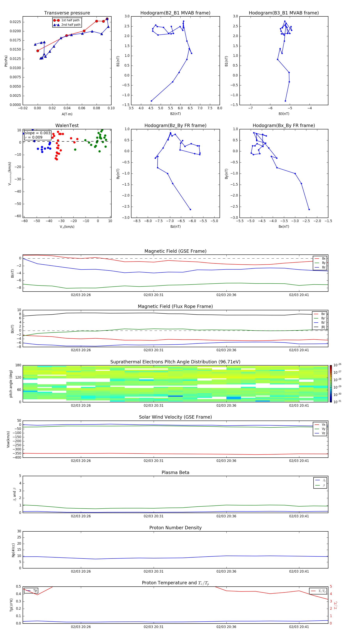This screenshot has height=644, width=351.
Task: Click the 10^-31 colorbar tick label
Action: [337, 402]
